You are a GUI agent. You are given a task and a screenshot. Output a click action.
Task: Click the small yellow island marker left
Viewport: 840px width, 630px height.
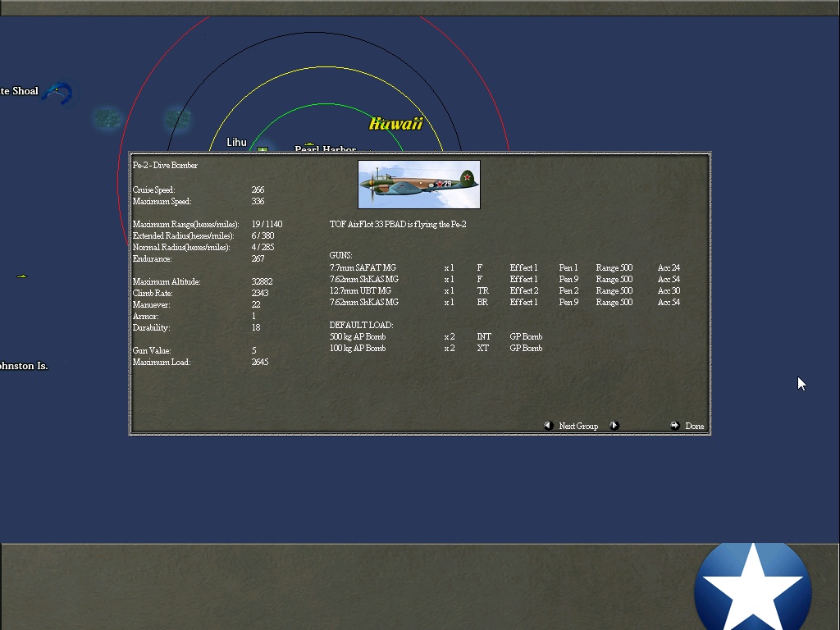coord(21,276)
